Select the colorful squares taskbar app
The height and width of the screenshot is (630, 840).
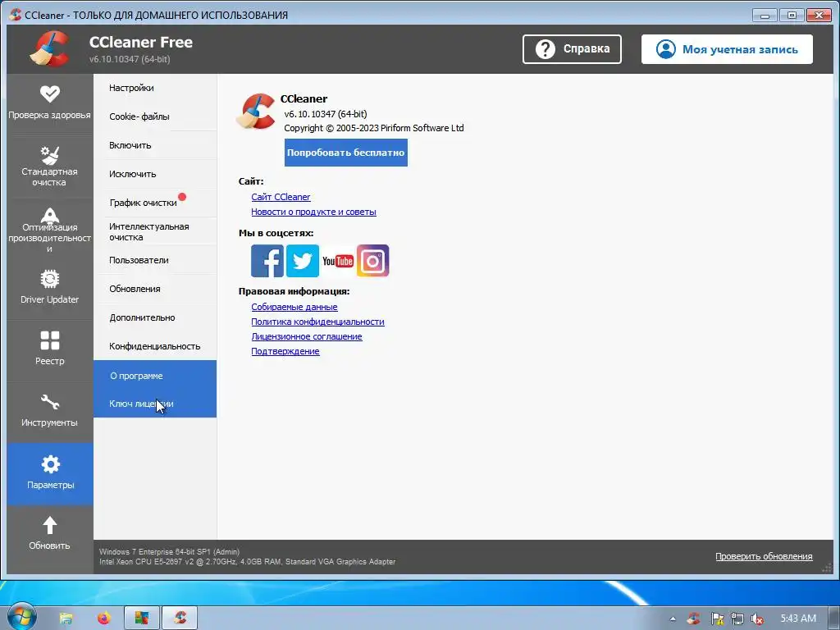[142, 619]
